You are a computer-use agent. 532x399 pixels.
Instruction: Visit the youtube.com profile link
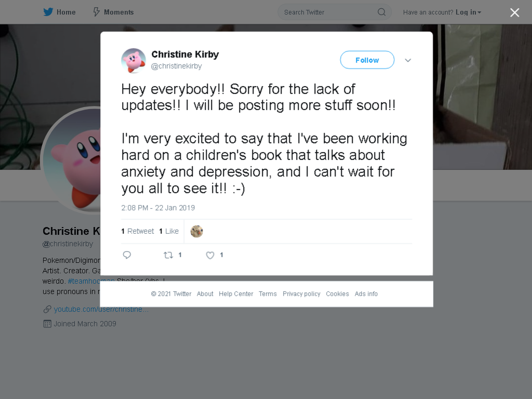[x=101, y=309]
